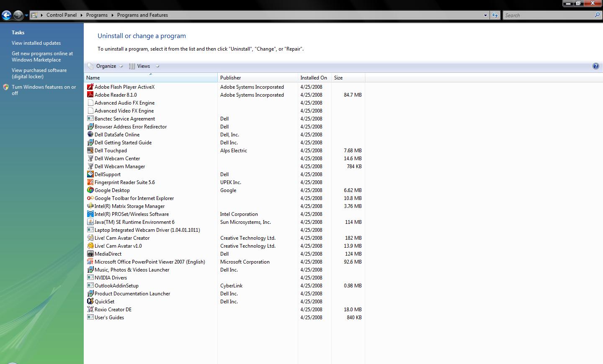Image resolution: width=603 pixels, height=364 pixels.
Task: Sort by the Installed On column header
Action: 314,77
